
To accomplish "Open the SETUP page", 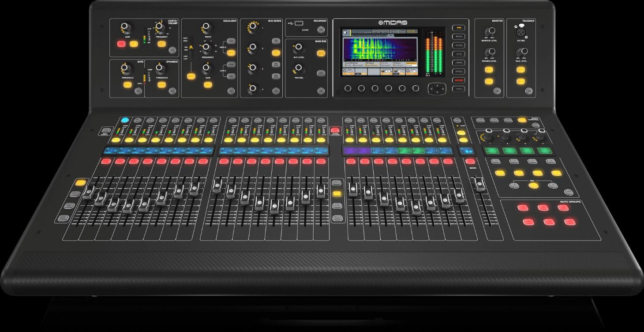I will pyautogui.click(x=459, y=54).
